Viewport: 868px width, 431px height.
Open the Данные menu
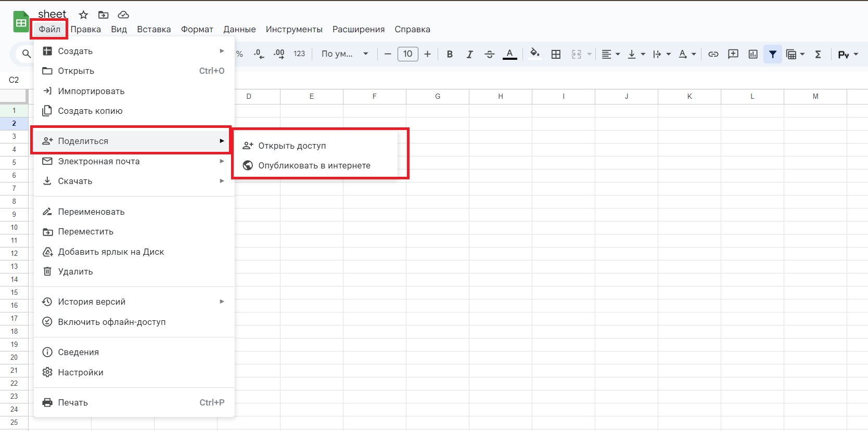[239, 29]
